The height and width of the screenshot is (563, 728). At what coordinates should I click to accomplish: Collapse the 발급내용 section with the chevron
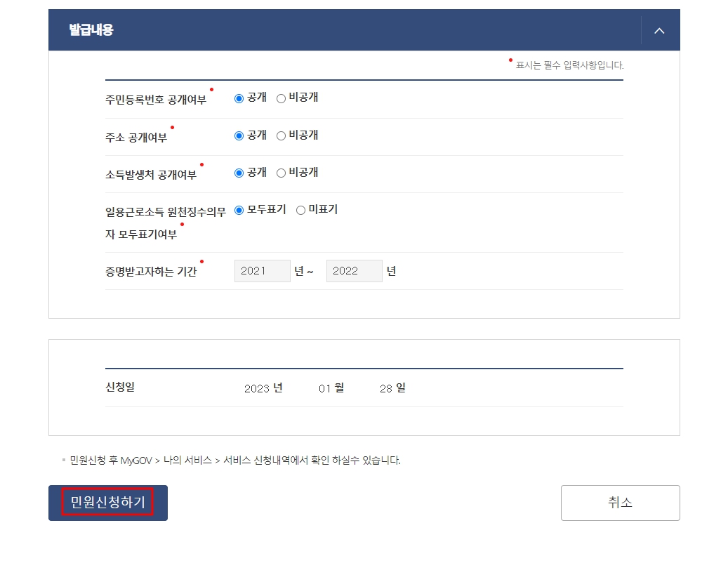(x=658, y=30)
